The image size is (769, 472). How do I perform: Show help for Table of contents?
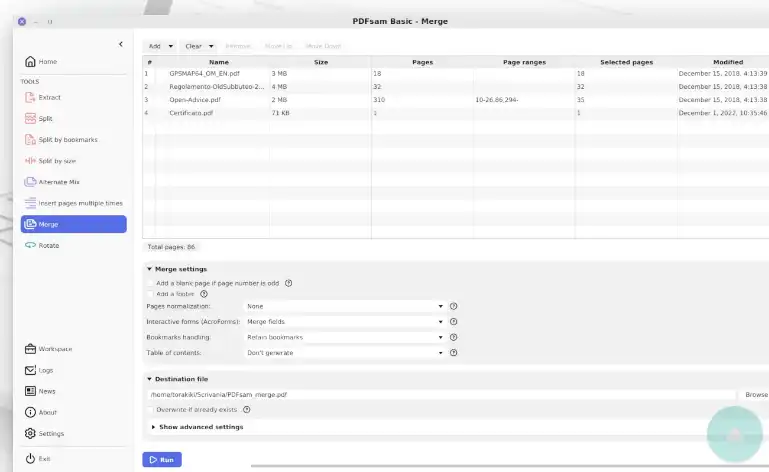[x=454, y=353]
